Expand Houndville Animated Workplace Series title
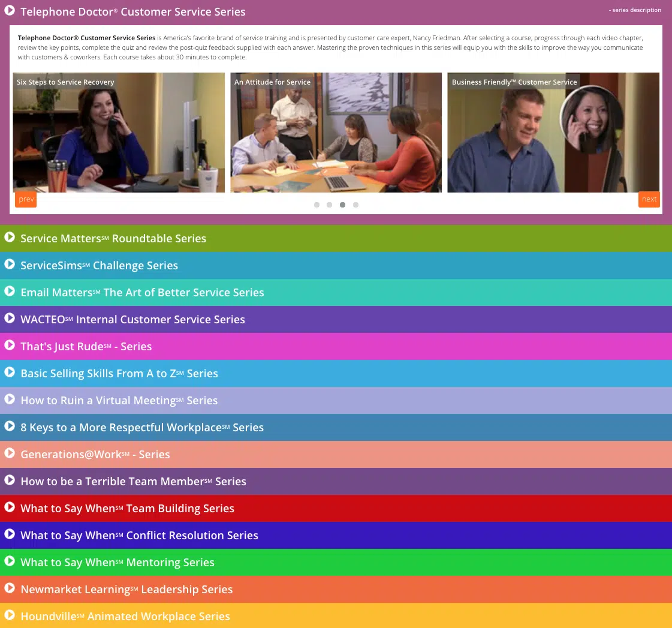672x628 pixels. pos(125,617)
